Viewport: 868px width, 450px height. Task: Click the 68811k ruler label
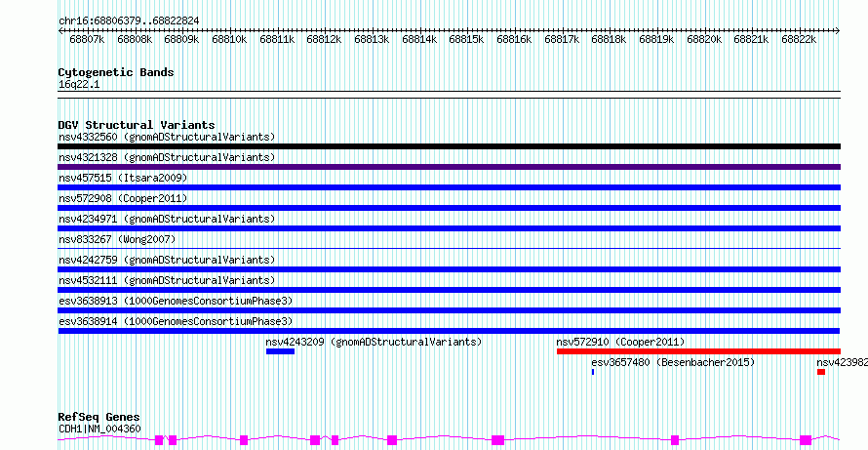pos(277,39)
